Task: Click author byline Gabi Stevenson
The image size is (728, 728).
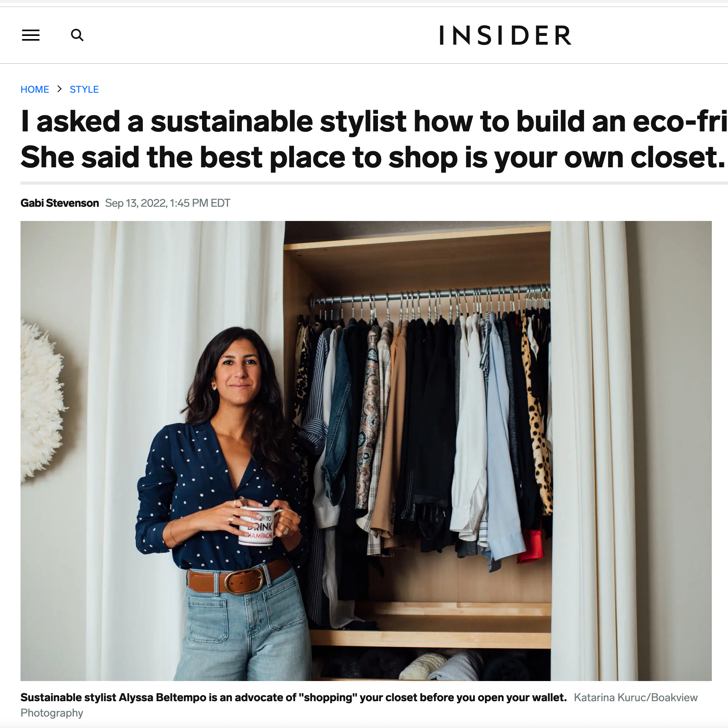Action: (x=60, y=202)
